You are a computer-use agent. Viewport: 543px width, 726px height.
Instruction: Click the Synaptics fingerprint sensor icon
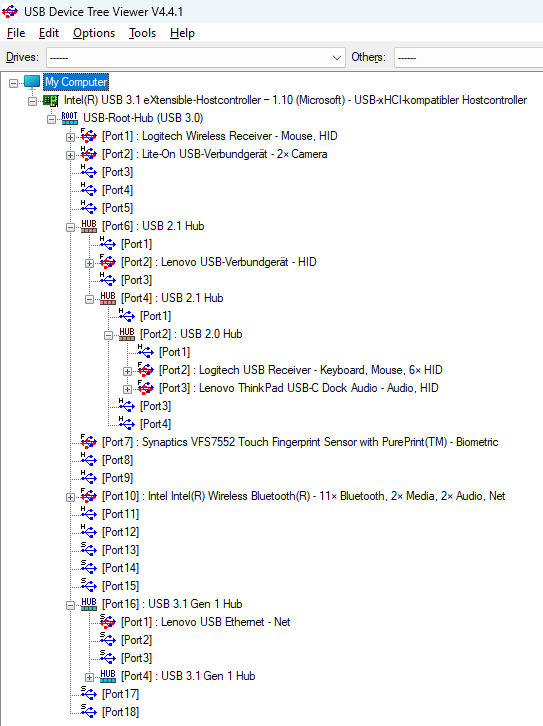click(88, 442)
